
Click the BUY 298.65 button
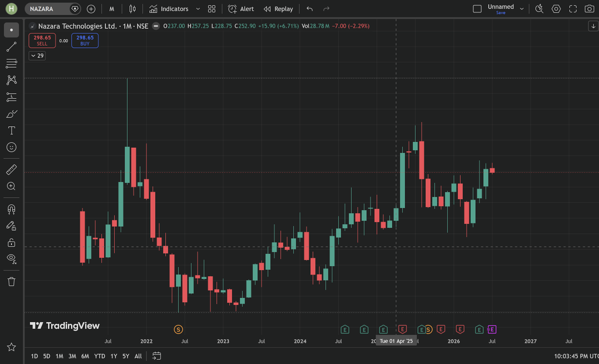(85, 40)
